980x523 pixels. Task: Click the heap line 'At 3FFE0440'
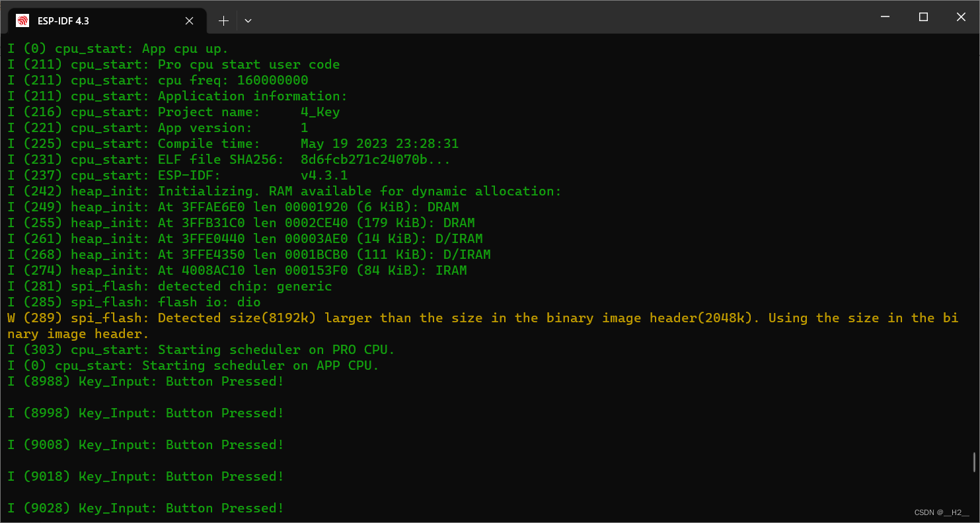coord(245,238)
